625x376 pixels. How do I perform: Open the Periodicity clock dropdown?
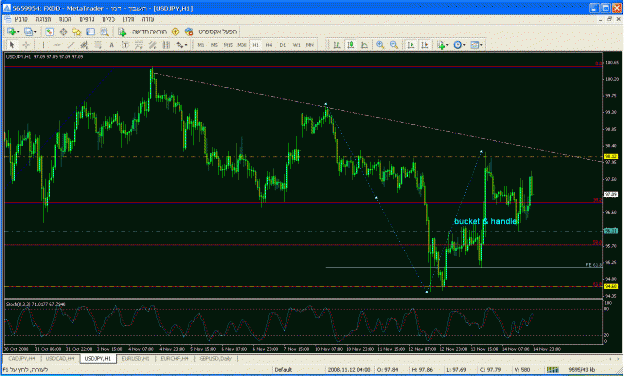click(x=459, y=45)
